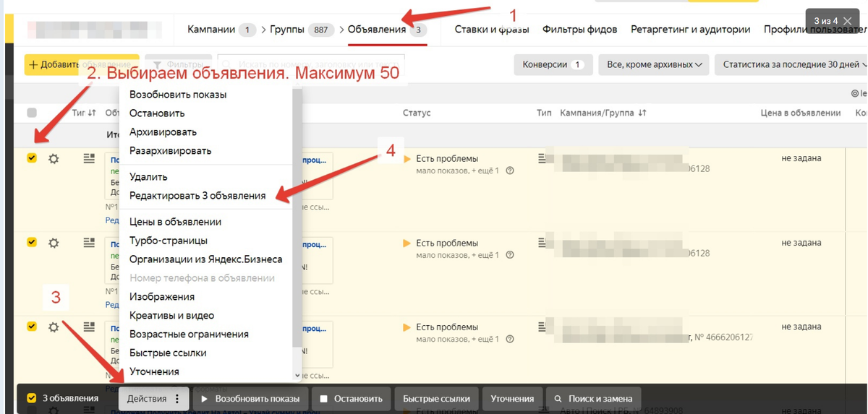Open the 'Все, кроме архивных' dropdown
The image size is (868, 414).
(x=655, y=64)
